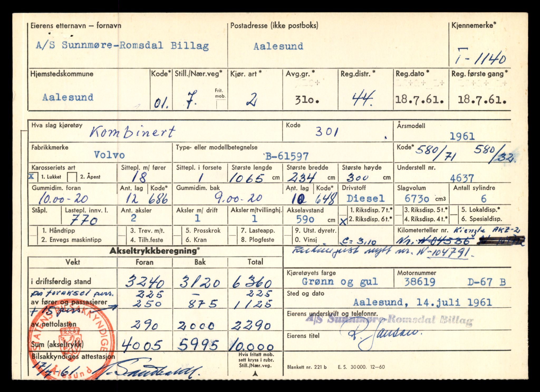Check the '1. Håndtipp' box
This screenshot has height=392, width=540.
[x=33, y=231]
